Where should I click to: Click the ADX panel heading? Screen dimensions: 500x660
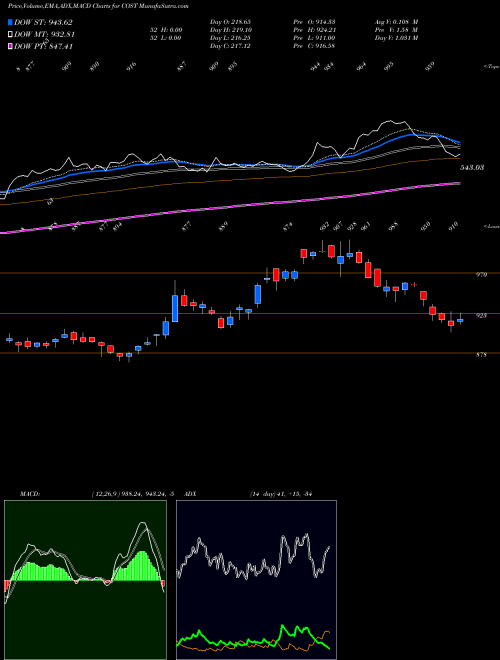[190, 493]
